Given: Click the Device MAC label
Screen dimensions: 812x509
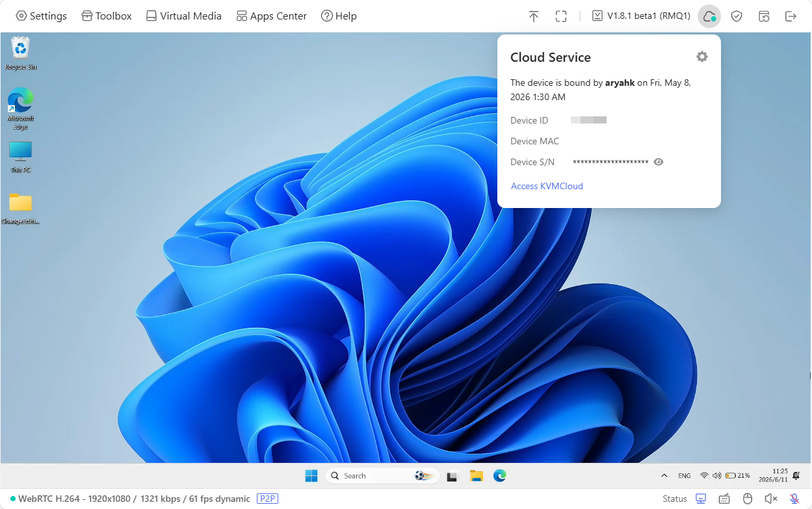Looking at the screenshot, I should (x=534, y=141).
